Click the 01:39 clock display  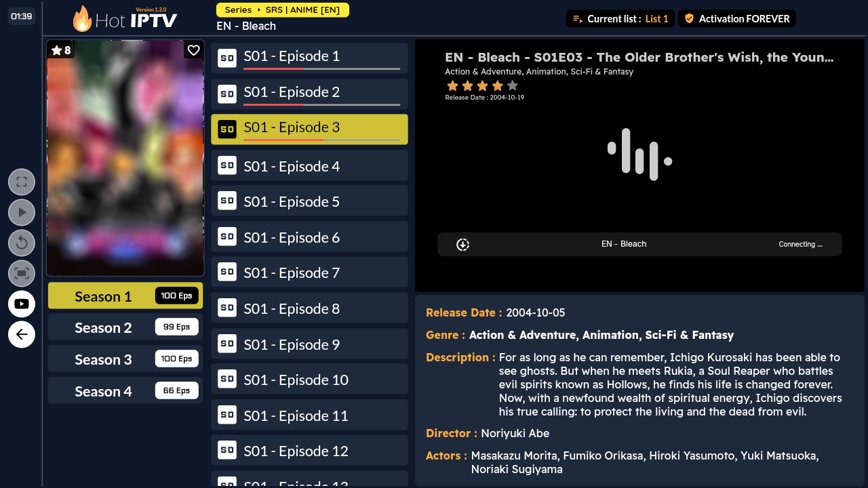point(22,16)
